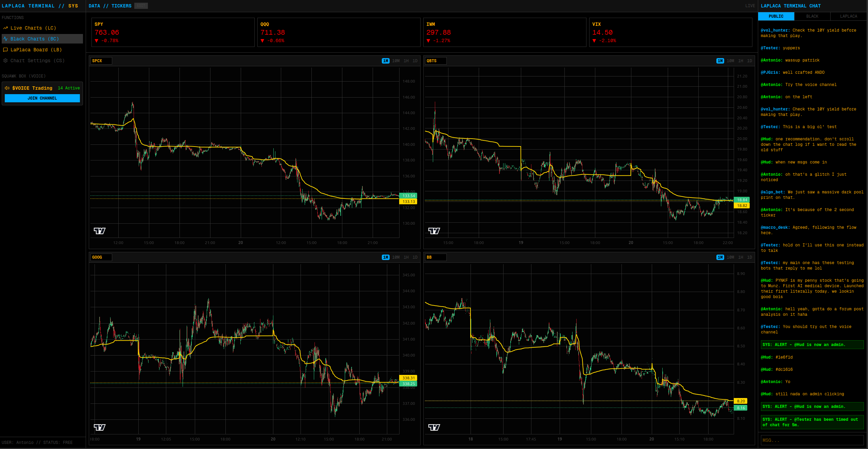
Task: Join the $VOICE Trading channel
Action: pos(42,98)
